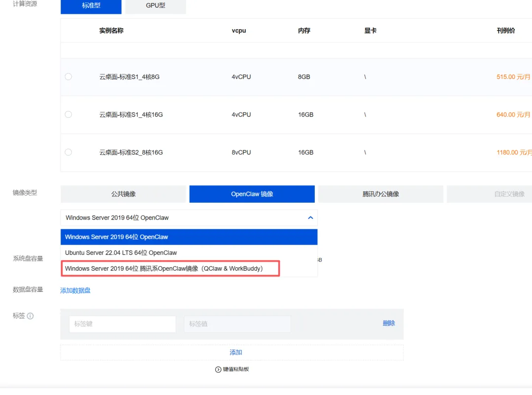Click the vcpu column header
The height and width of the screenshot is (395, 532).
coord(239,31)
